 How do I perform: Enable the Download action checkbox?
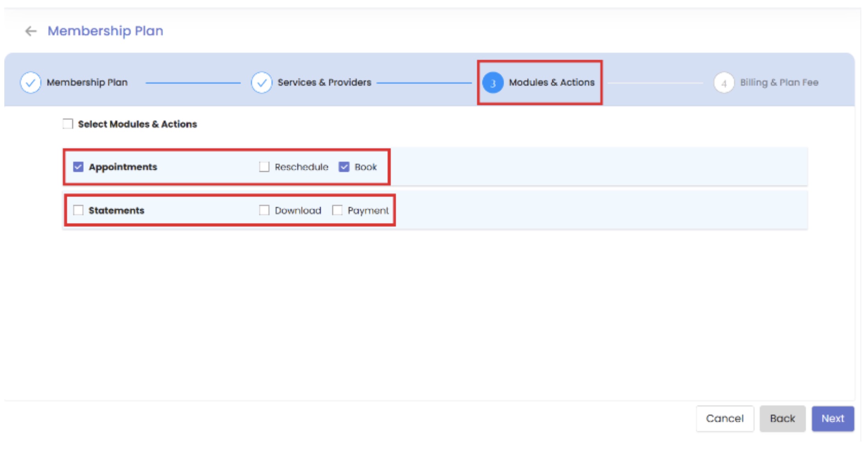click(x=264, y=210)
